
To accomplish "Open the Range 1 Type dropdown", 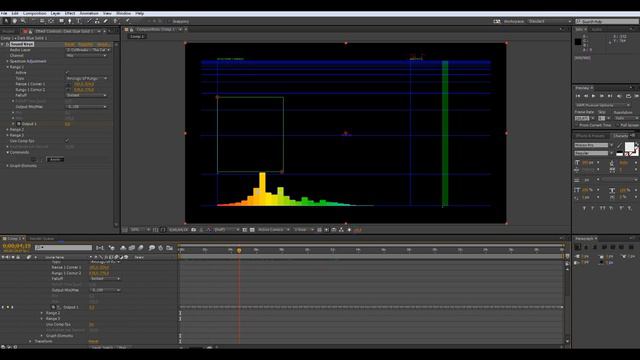I will 87,78.
